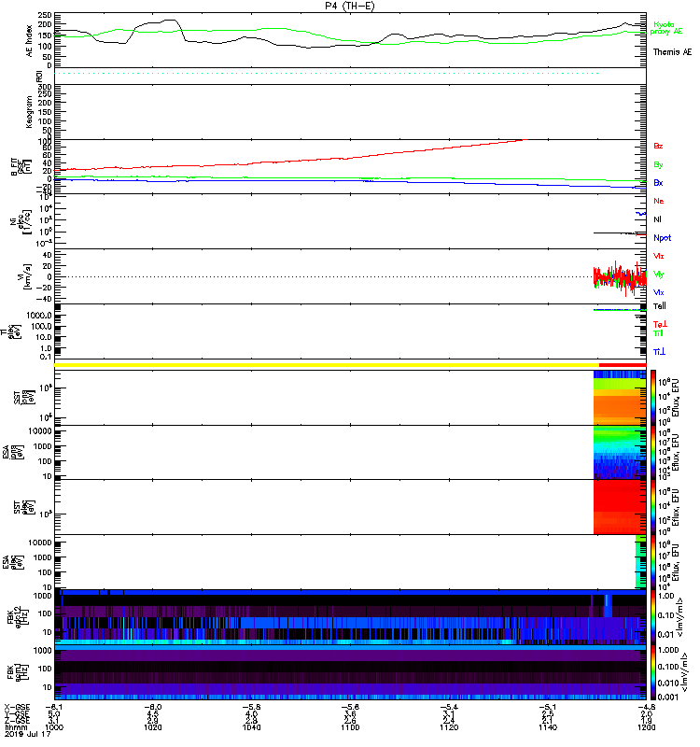Click the red segment ending the yellow strip
Image resolution: width=700 pixels, height=747 pixels.
click(x=622, y=365)
